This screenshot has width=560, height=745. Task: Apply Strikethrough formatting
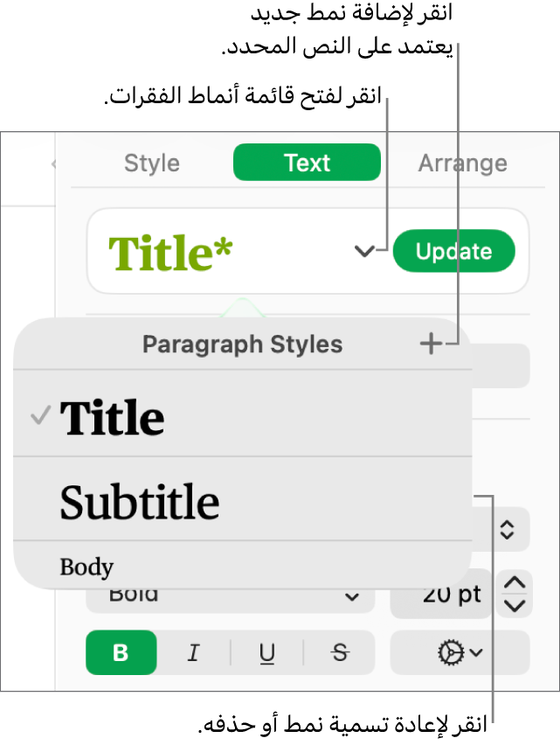coord(341,652)
